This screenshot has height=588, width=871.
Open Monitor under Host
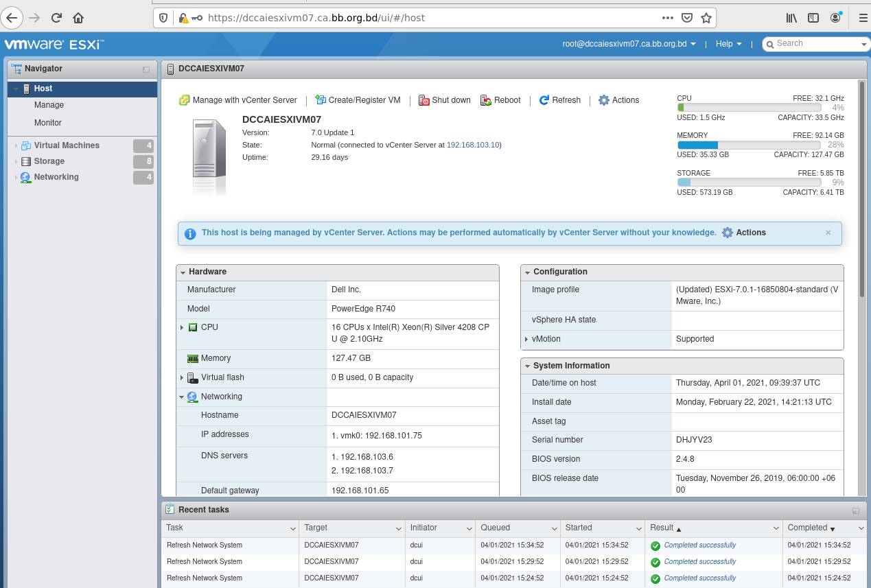pos(48,123)
